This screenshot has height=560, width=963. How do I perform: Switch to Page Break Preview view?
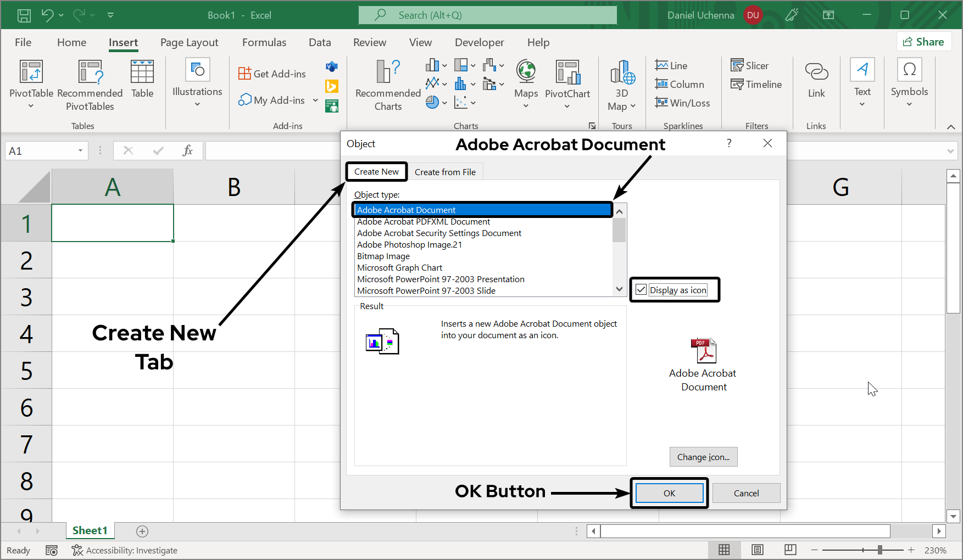(790, 550)
